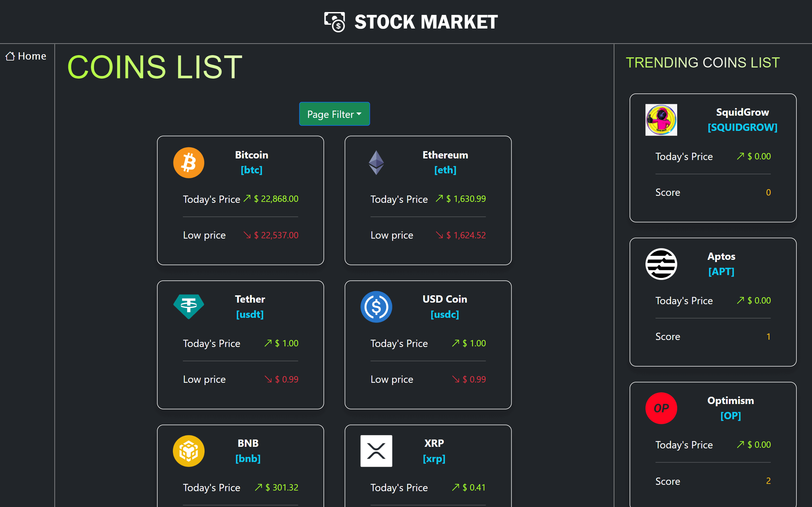The image size is (812, 507).
Task: Click the red Optimism OP logo
Action: click(x=661, y=408)
